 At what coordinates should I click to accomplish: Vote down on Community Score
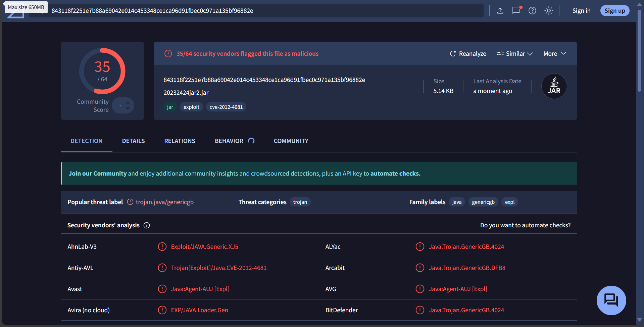[x=128, y=108]
